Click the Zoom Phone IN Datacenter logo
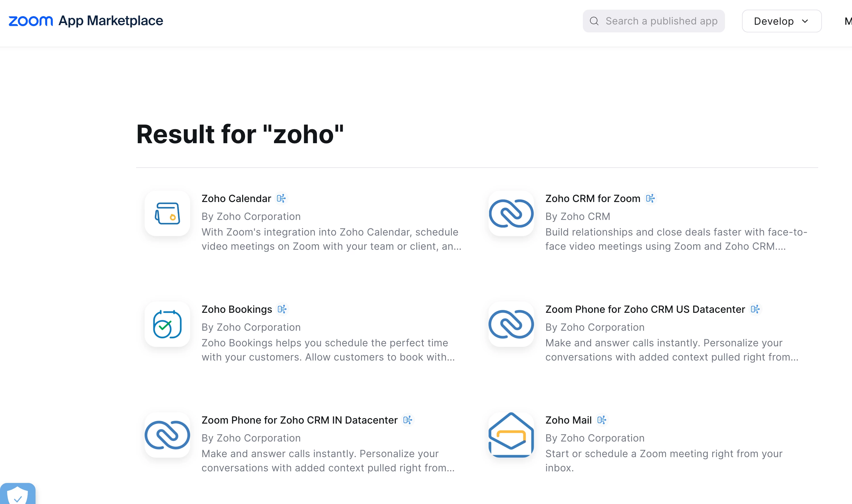Viewport: 852px width, 504px height. click(167, 435)
